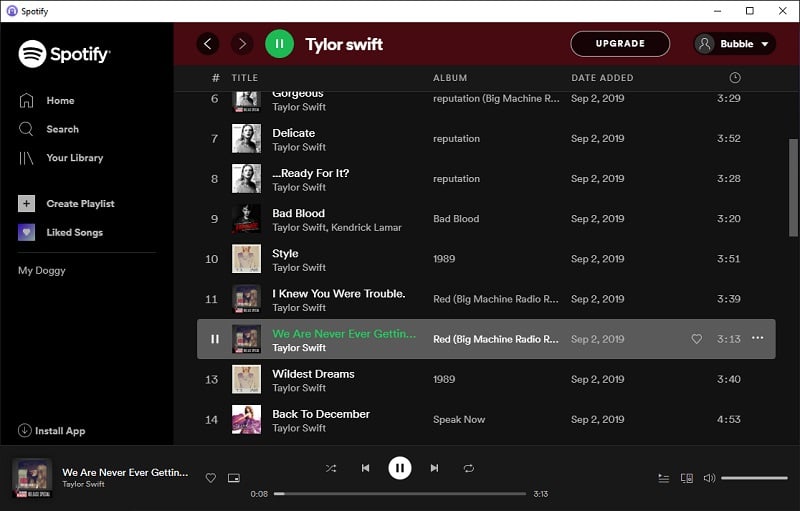The width and height of the screenshot is (800, 511).
Task: Open the Bad Blood album link
Action: click(x=456, y=219)
